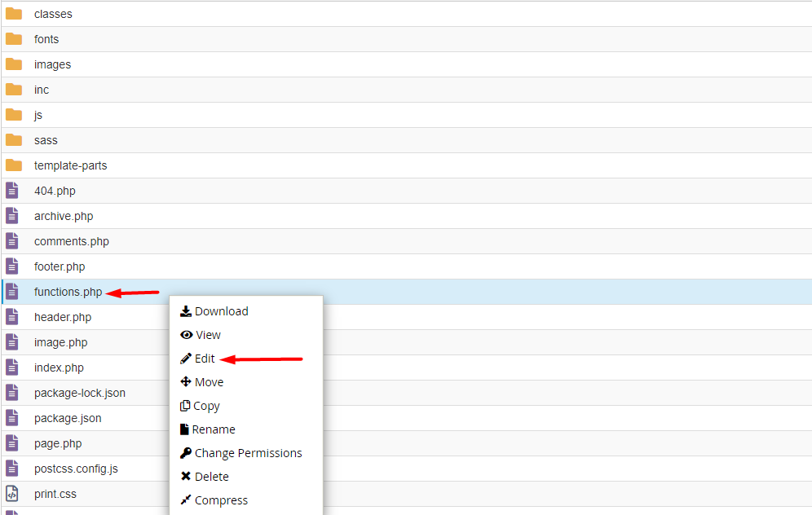Click the package.json file icon
The width and height of the screenshot is (812, 515).
click(x=12, y=418)
